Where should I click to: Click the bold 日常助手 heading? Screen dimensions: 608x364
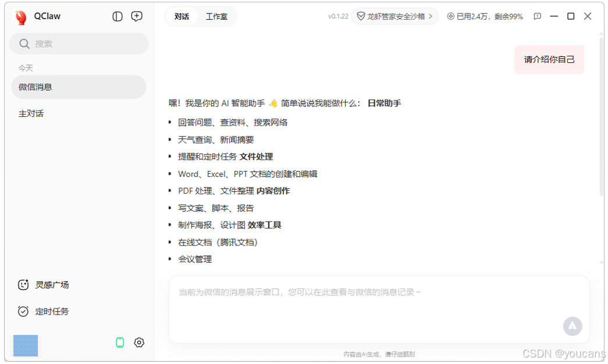[384, 103]
